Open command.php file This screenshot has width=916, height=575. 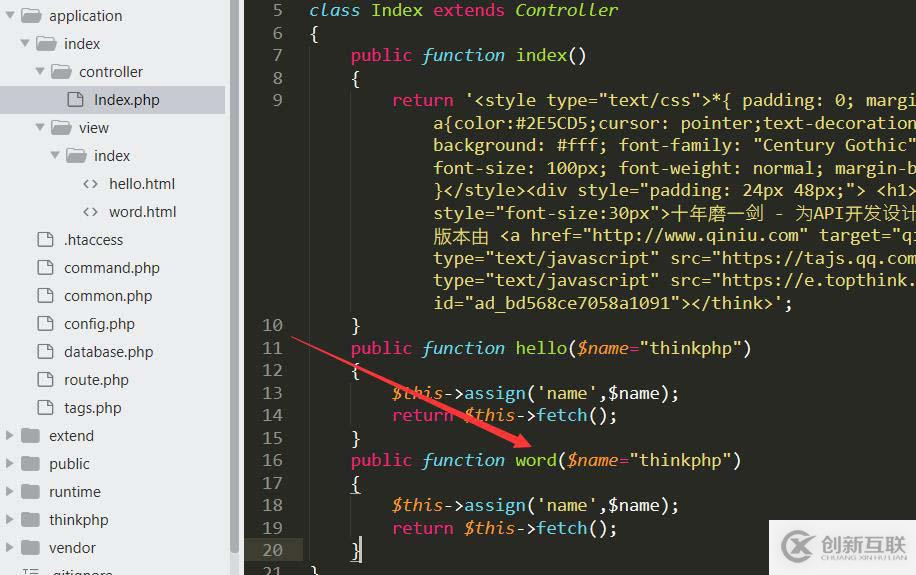pyautogui.click(x=112, y=268)
